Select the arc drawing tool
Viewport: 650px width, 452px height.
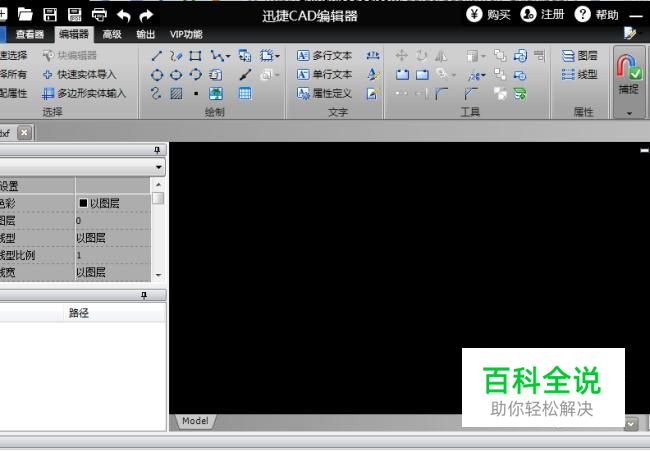coord(195,75)
